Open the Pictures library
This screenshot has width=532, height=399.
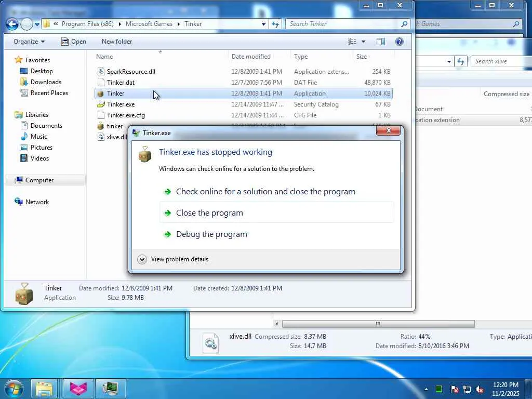[x=36, y=147]
